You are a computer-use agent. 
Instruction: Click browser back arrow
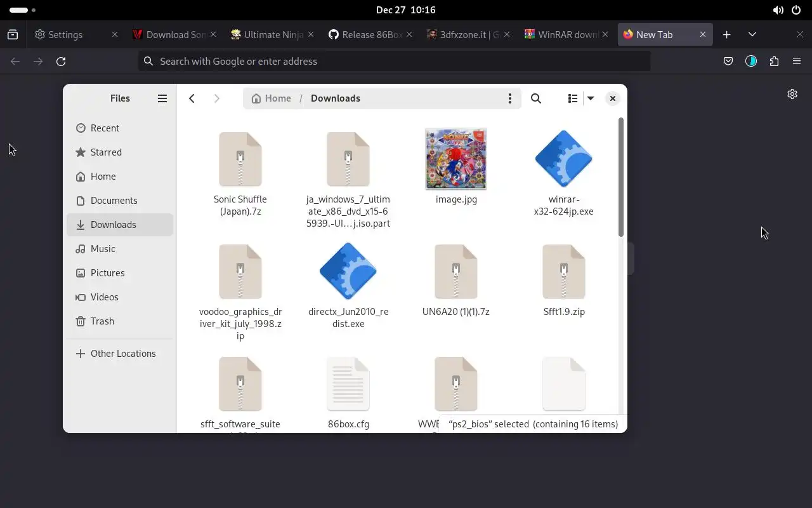[15, 62]
